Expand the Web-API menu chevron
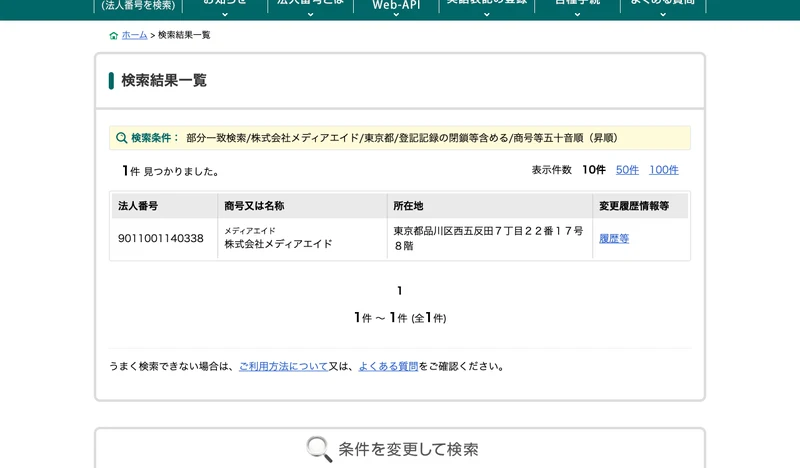The image size is (800, 468). tap(396, 15)
